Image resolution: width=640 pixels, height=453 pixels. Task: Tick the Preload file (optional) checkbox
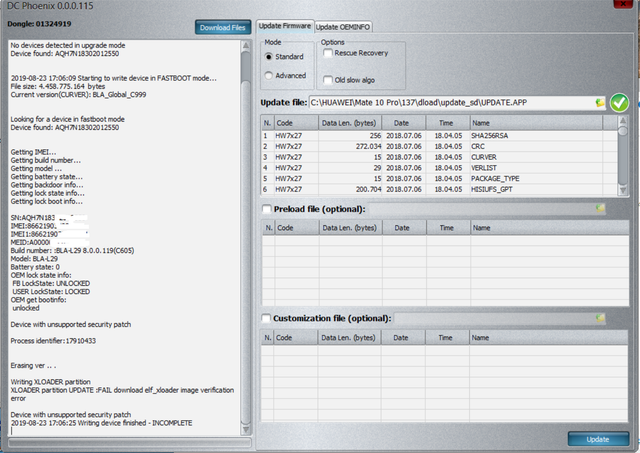[267, 209]
